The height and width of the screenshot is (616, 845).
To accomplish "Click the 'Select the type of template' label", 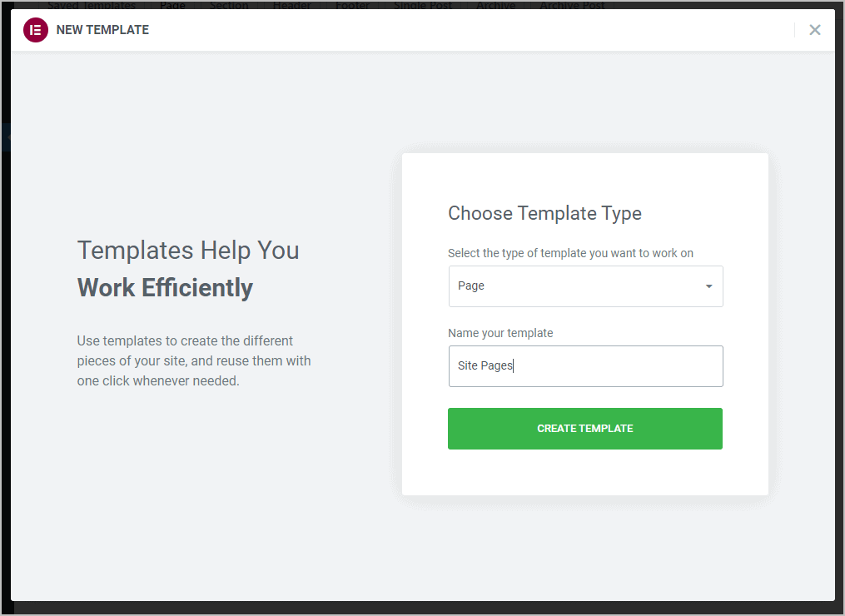I will point(570,253).
